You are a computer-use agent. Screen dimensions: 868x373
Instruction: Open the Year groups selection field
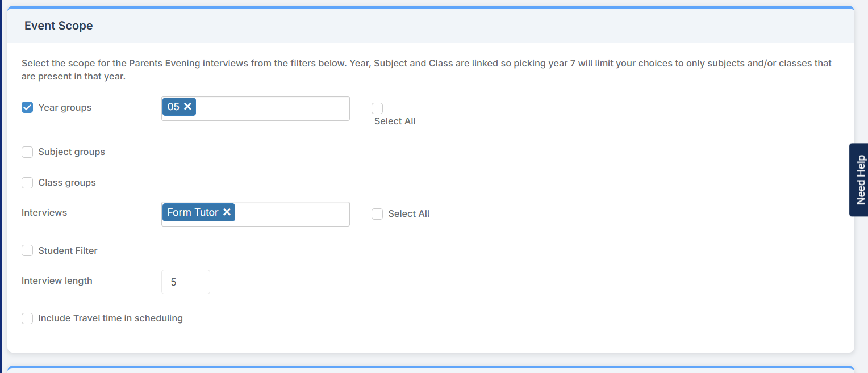[273, 108]
